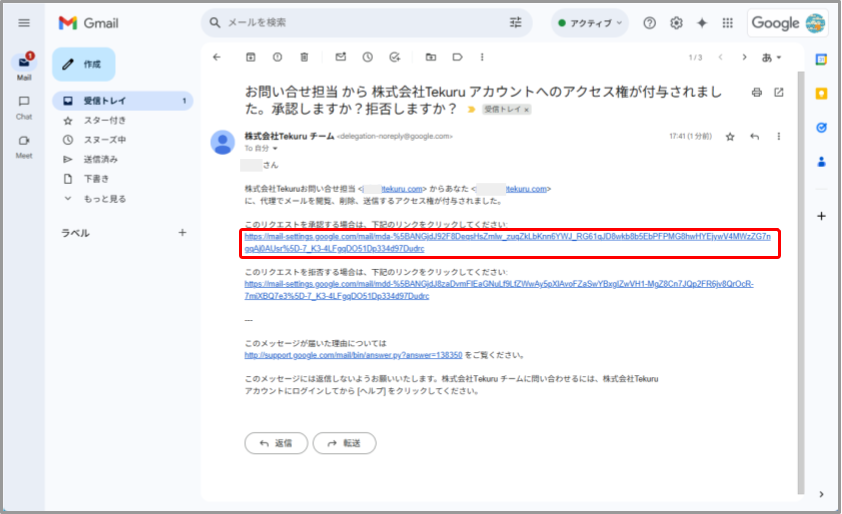Expand recipient details next to To 自分

point(275,149)
